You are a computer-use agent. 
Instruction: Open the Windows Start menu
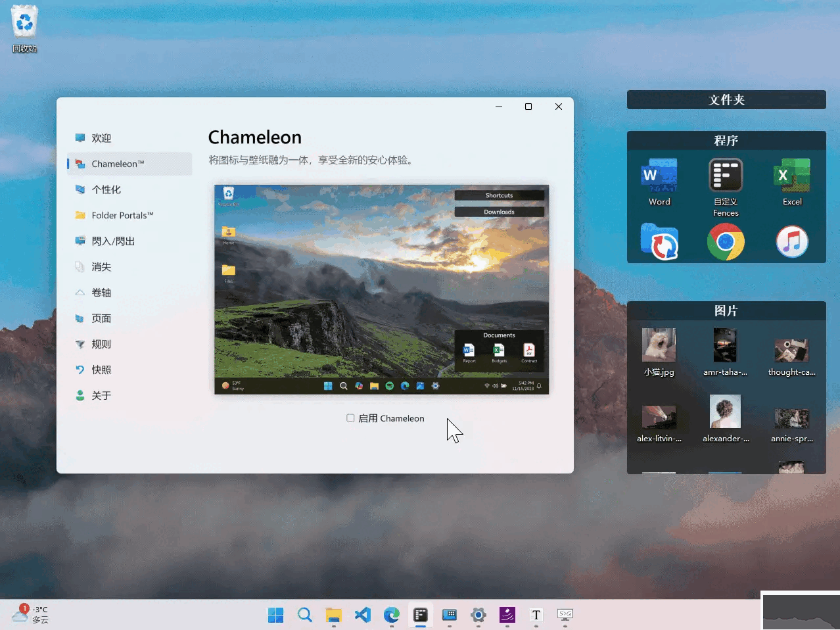(x=276, y=615)
